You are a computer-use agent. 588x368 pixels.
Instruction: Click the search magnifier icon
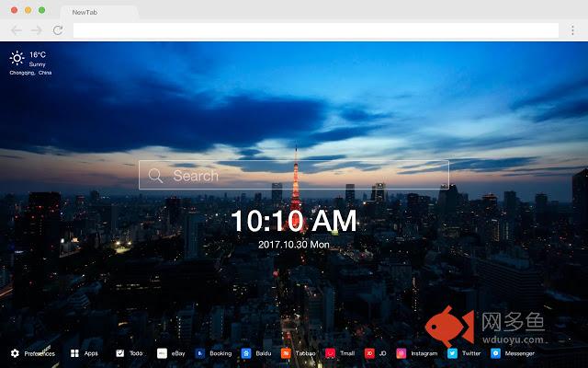[x=155, y=176]
